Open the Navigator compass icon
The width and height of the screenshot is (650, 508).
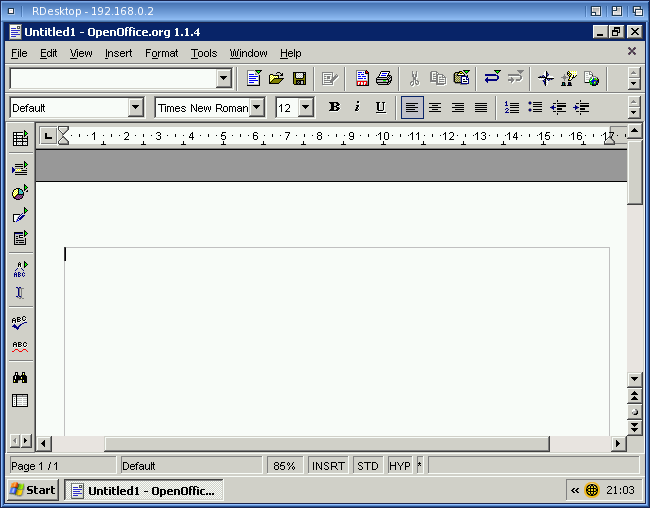click(x=545, y=78)
